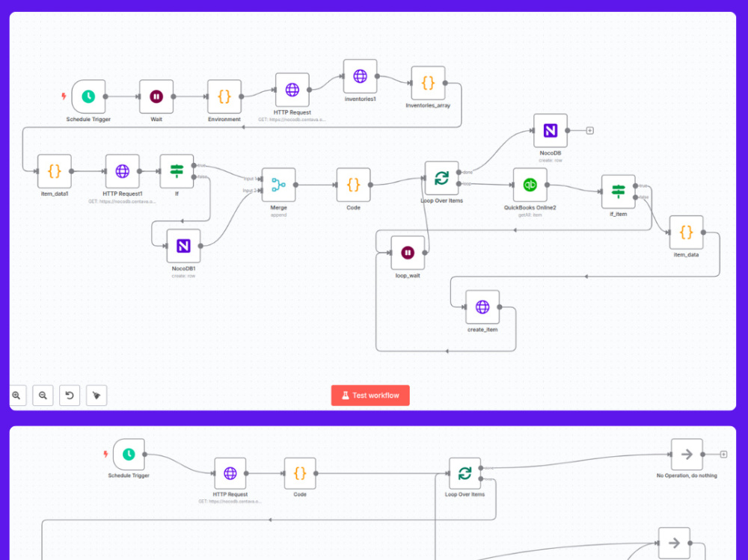
Task: Select Schedule Trigger in bottom workflow
Action: (x=129, y=454)
